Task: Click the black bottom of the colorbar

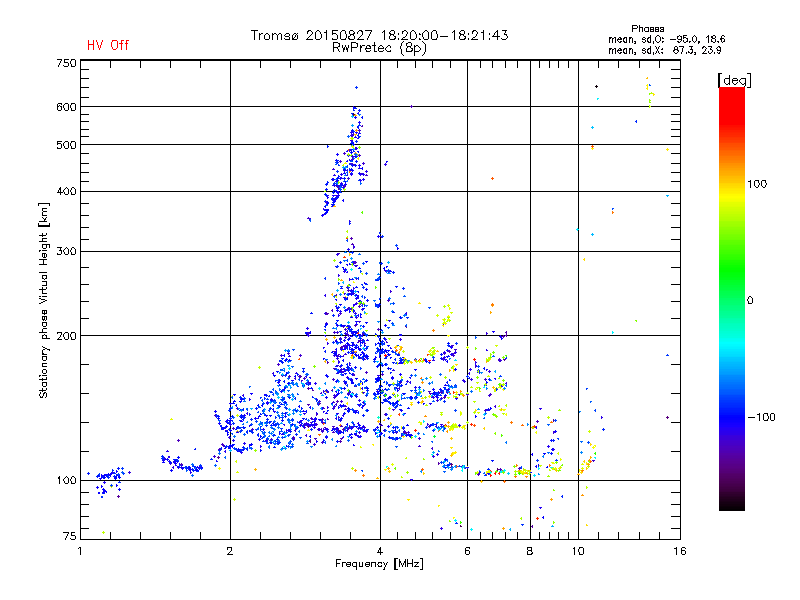Action: pos(732,503)
